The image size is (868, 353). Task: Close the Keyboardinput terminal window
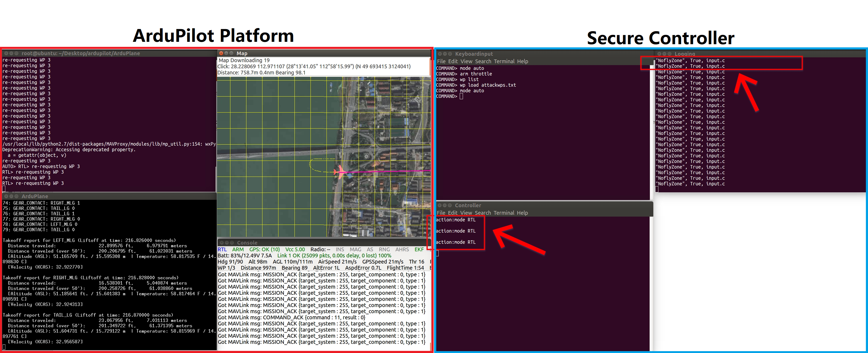[x=440, y=54]
